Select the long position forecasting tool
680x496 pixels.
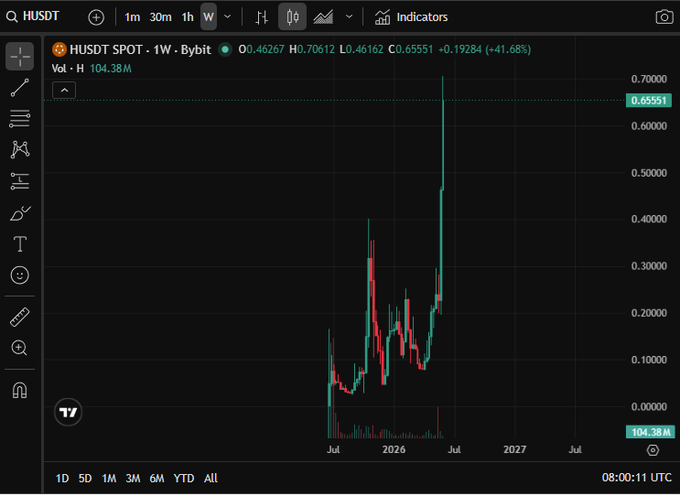[x=20, y=181]
